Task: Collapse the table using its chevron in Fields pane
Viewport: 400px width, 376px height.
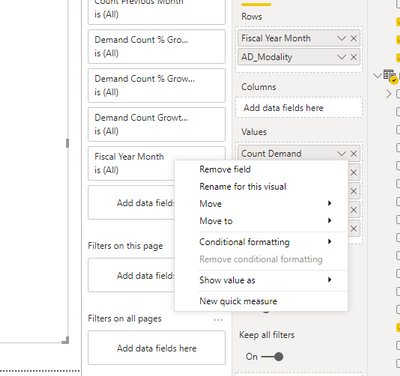Action: pyautogui.click(x=377, y=76)
